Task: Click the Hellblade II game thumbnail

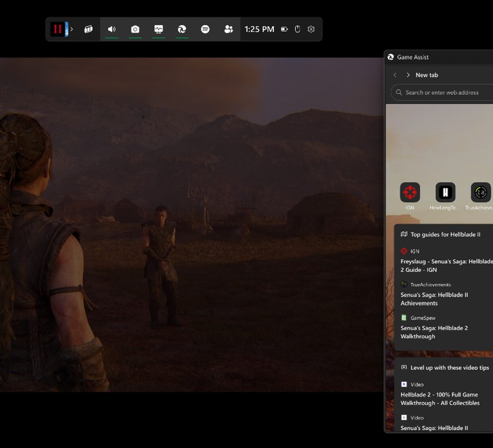Action: pyautogui.click(x=58, y=29)
